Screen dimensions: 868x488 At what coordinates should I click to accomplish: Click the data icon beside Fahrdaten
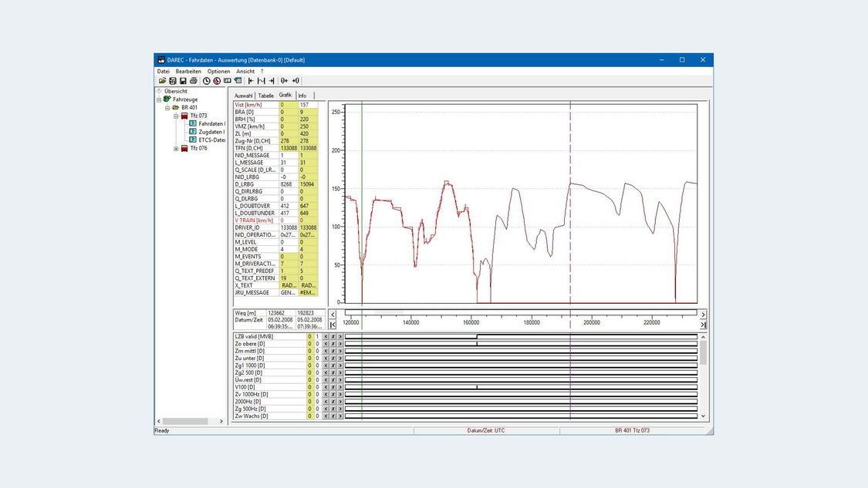tap(193, 124)
